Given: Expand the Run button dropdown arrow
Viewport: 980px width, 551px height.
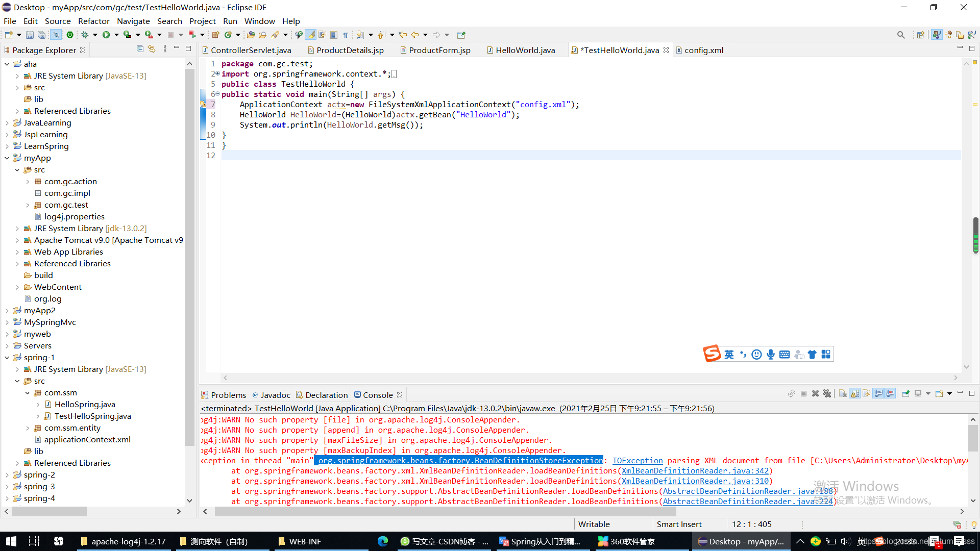Looking at the screenshot, I should [116, 34].
